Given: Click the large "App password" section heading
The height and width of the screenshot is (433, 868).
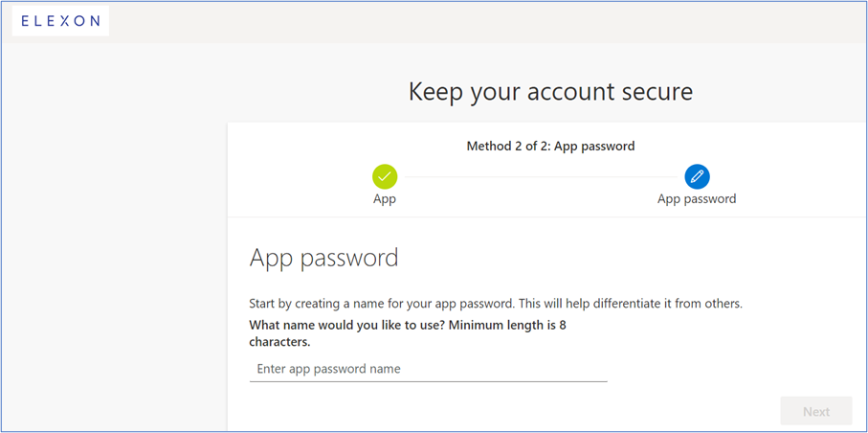Looking at the screenshot, I should point(323,258).
